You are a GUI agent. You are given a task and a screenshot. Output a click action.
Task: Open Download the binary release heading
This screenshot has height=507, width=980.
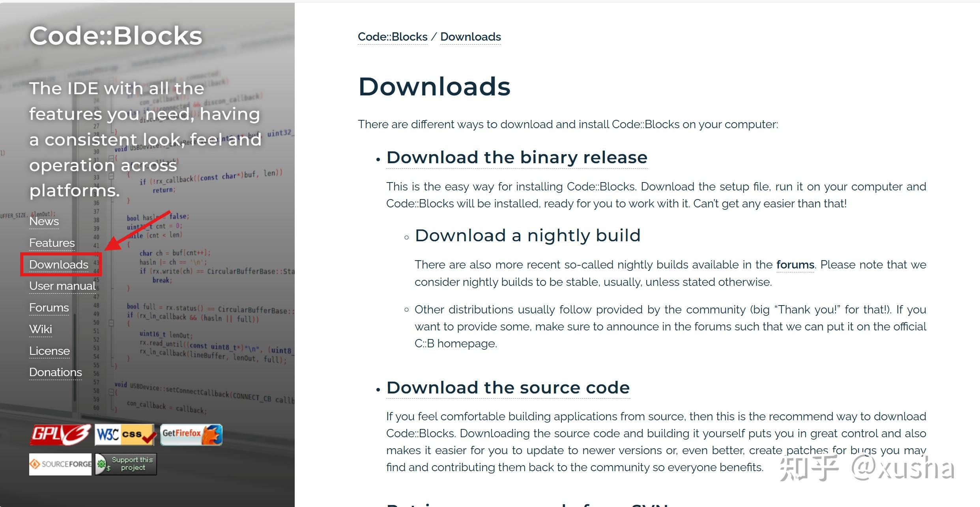coord(517,157)
